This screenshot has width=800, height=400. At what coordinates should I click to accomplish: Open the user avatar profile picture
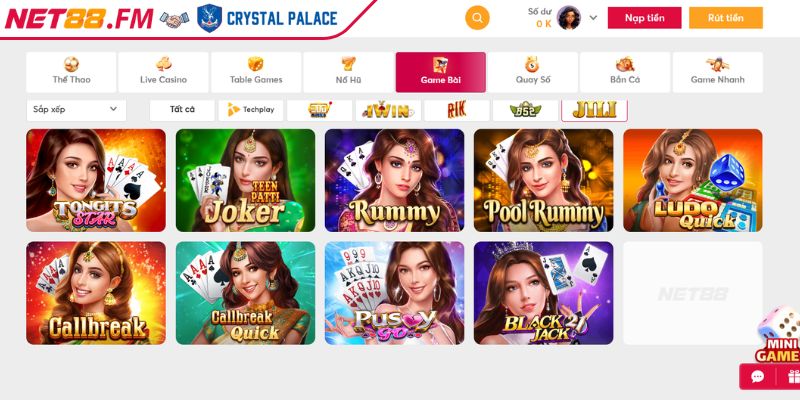pyautogui.click(x=568, y=18)
